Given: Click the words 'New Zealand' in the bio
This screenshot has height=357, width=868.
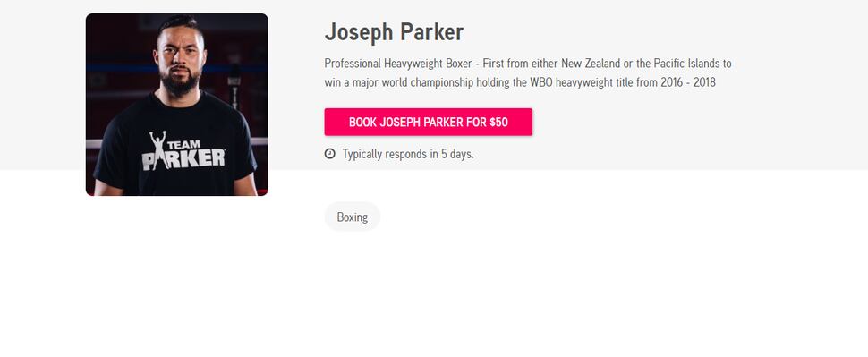Looking at the screenshot, I should click(x=591, y=64).
